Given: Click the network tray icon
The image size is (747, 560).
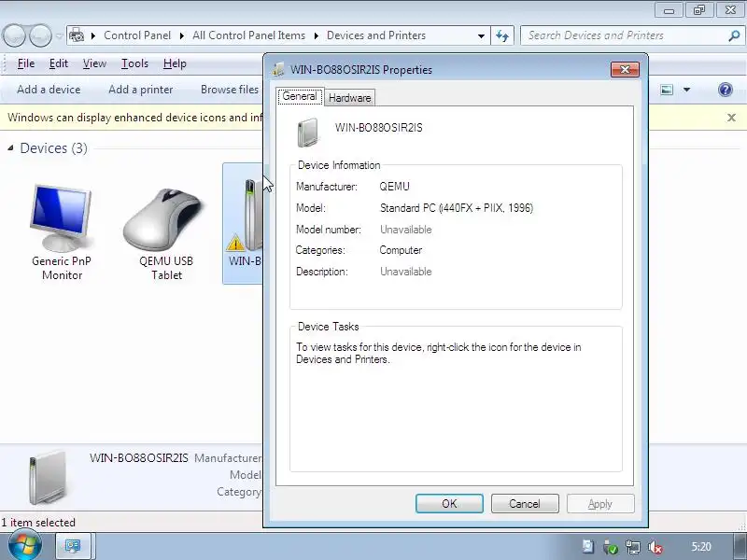Looking at the screenshot, I should coord(633,547).
